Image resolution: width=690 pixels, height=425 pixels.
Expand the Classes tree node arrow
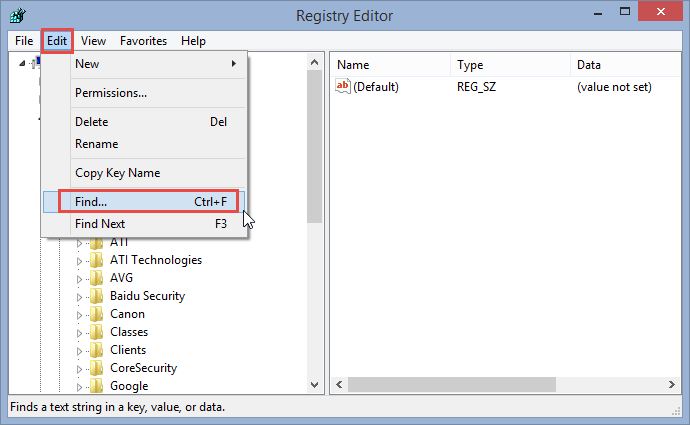point(79,333)
